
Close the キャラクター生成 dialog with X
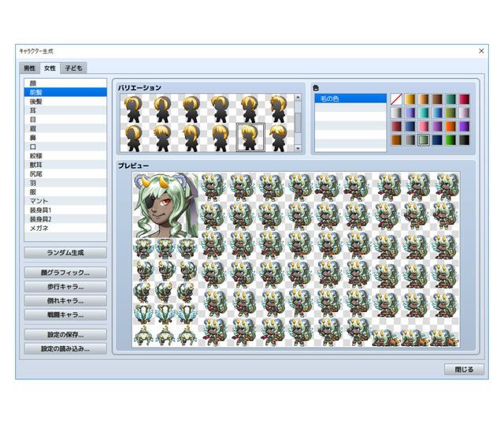coord(481,50)
